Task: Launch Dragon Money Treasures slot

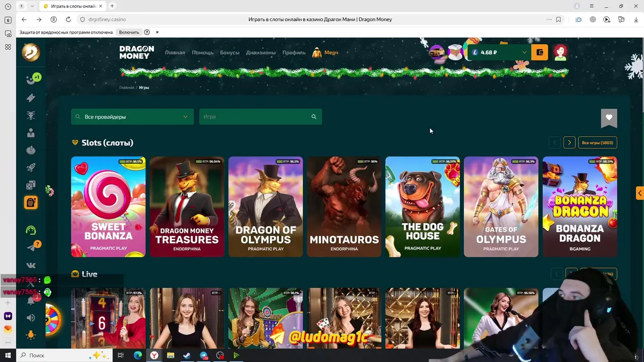Action: coord(187,207)
